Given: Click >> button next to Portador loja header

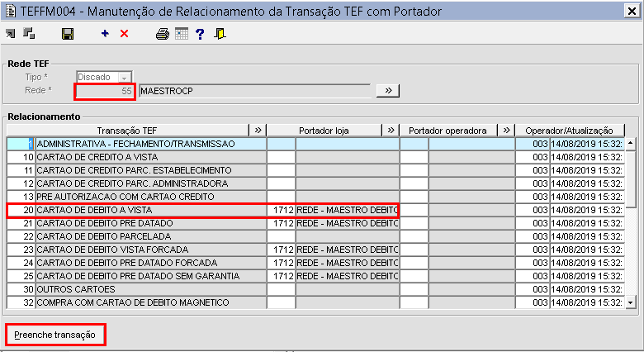Looking at the screenshot, I should [x=391, y=131].
